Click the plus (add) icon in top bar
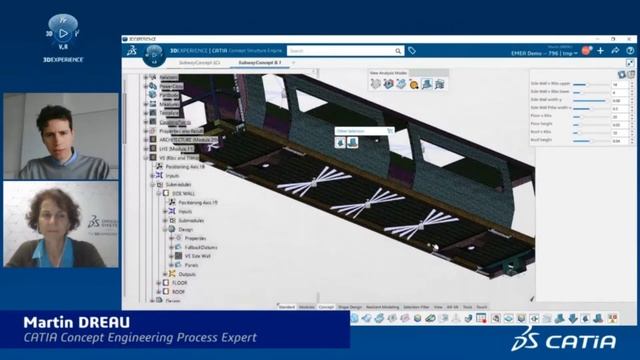640x360 pixels. click(600, 51)
